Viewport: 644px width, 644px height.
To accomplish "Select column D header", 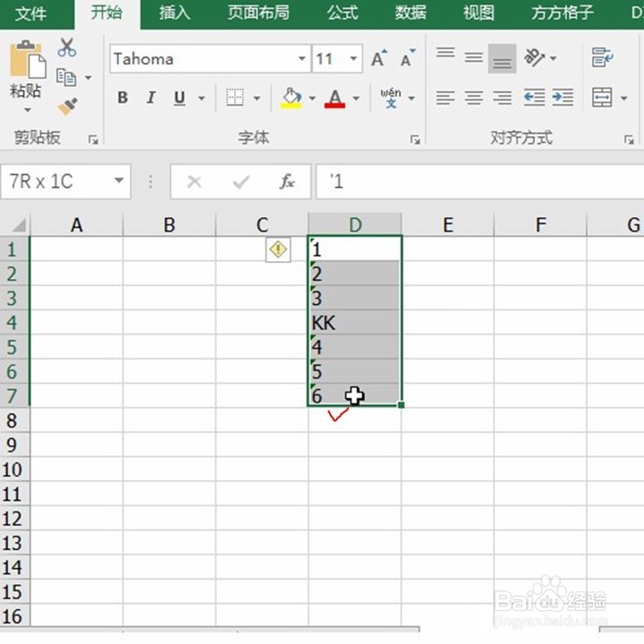I will point(355,225).
